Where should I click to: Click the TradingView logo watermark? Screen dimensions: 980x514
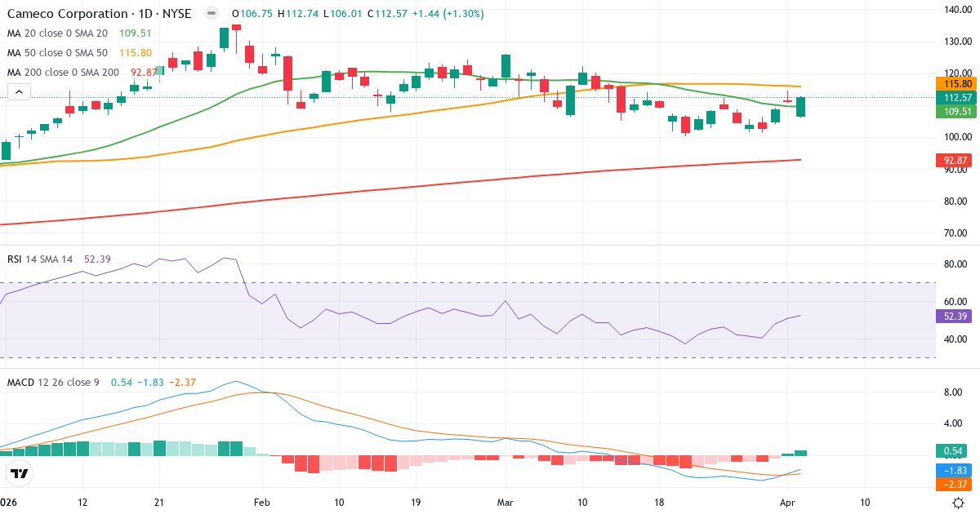(x=18, y=471)
